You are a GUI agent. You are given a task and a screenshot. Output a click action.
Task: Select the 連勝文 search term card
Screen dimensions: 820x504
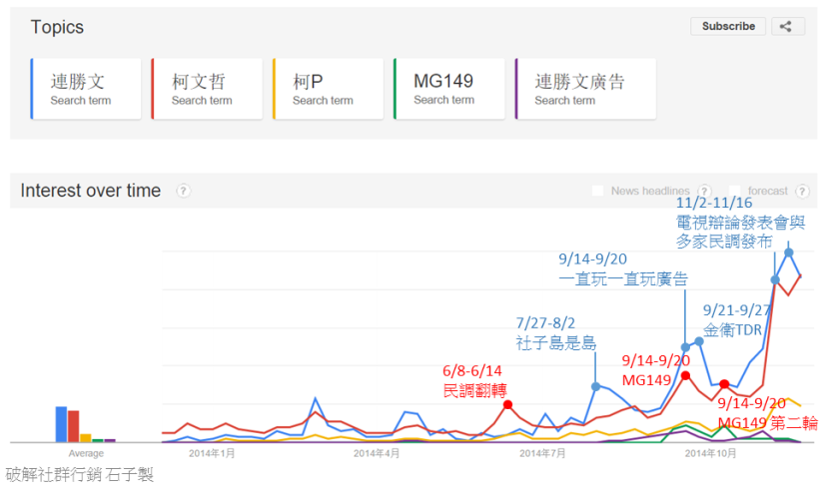(87, 89)
